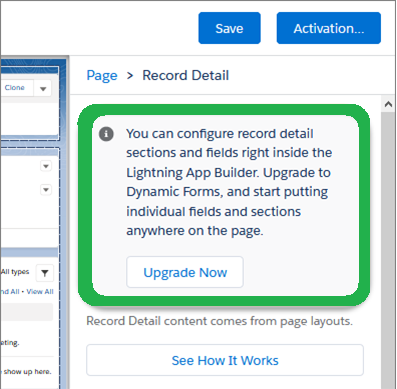
Task: Open the second canvas row dropdown arrow
Action: click(x=46, y=190)
